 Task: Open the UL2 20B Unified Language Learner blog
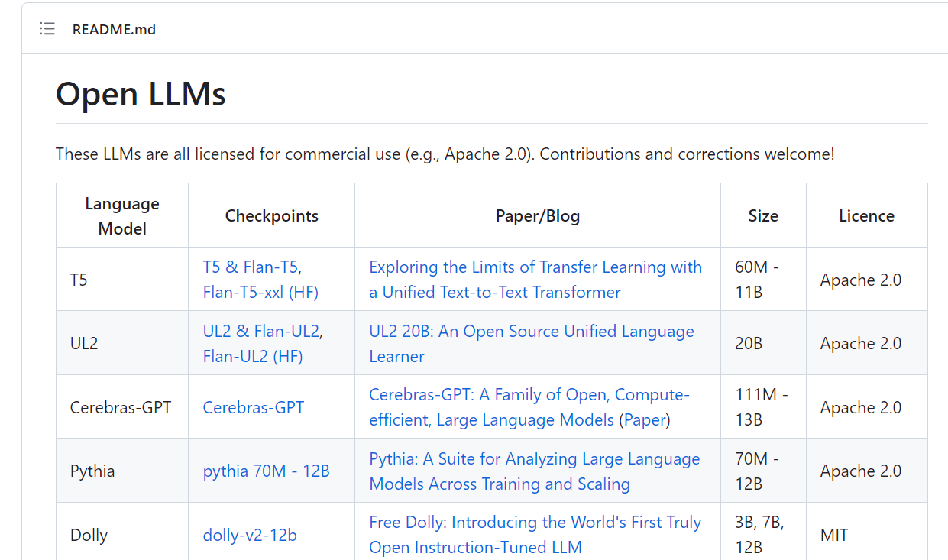pos(531,332)
